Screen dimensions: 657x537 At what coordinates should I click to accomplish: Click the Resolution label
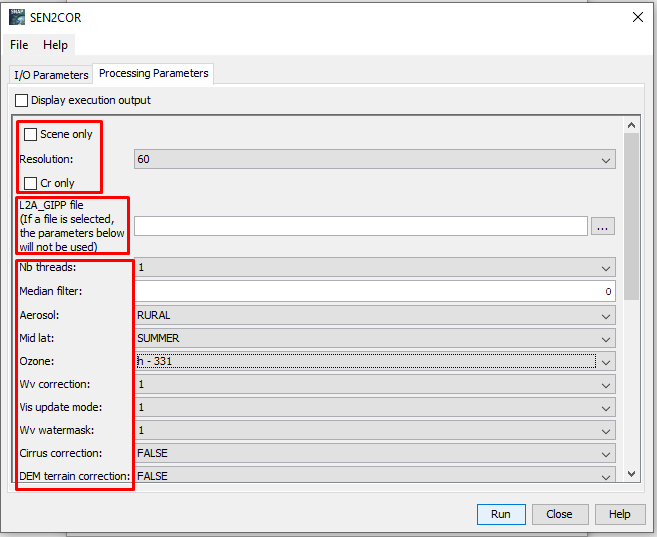pos(46,160)
